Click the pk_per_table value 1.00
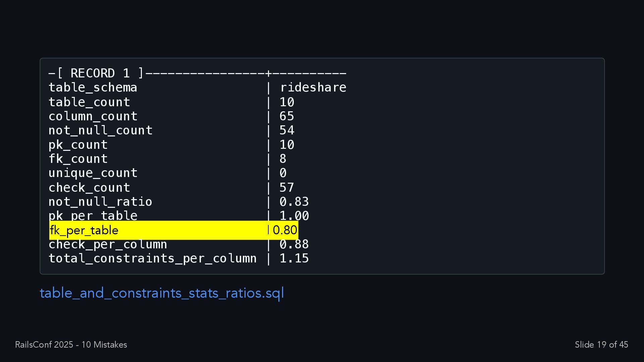 294,216
